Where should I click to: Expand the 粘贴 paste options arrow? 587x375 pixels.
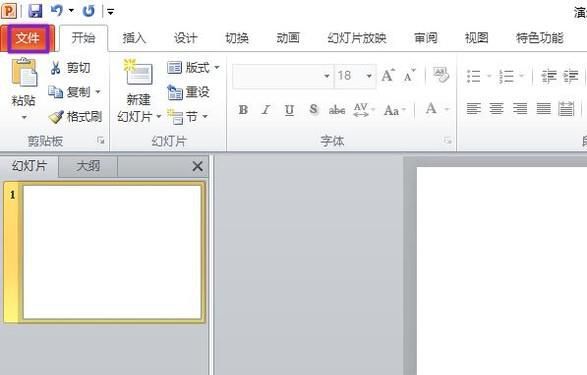(24, 118)
